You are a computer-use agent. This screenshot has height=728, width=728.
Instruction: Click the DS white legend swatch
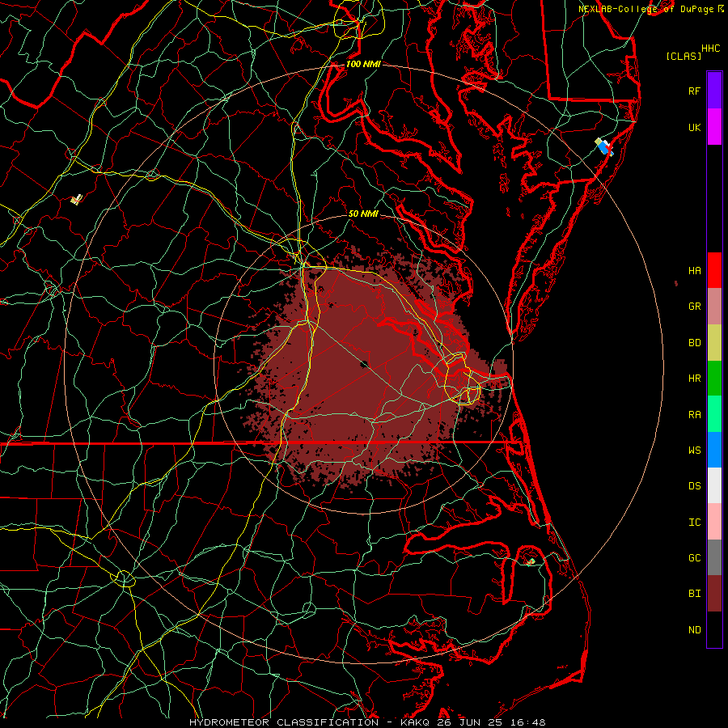tap(714, 485)
